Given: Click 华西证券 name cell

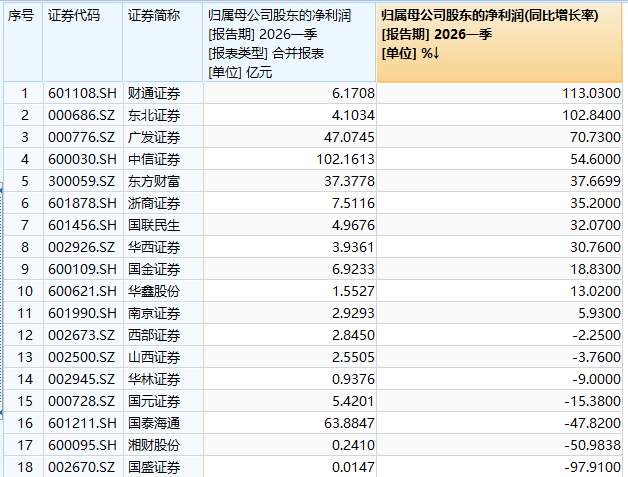Looking at the screenshot, I should click(163, 247).
